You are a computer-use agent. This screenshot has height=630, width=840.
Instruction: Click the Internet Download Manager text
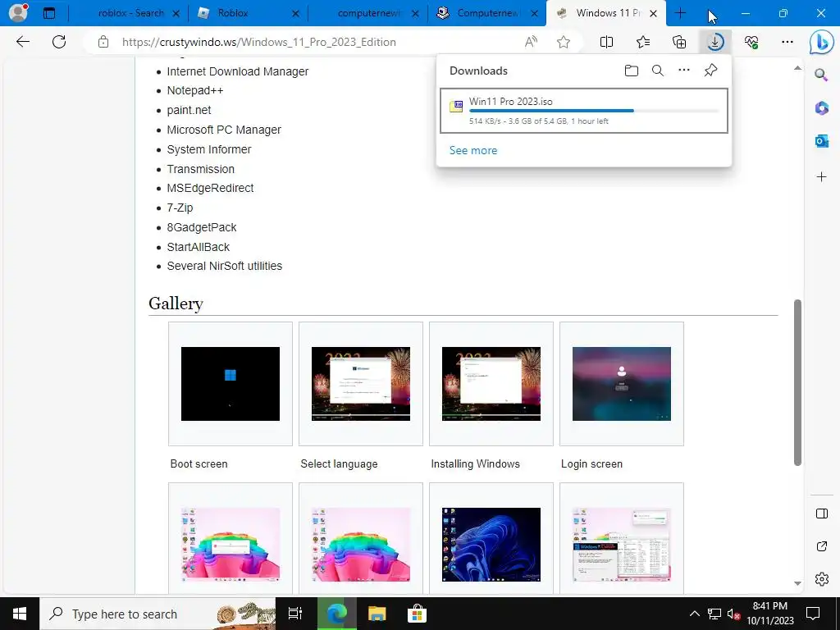click(x=237, y=71)
